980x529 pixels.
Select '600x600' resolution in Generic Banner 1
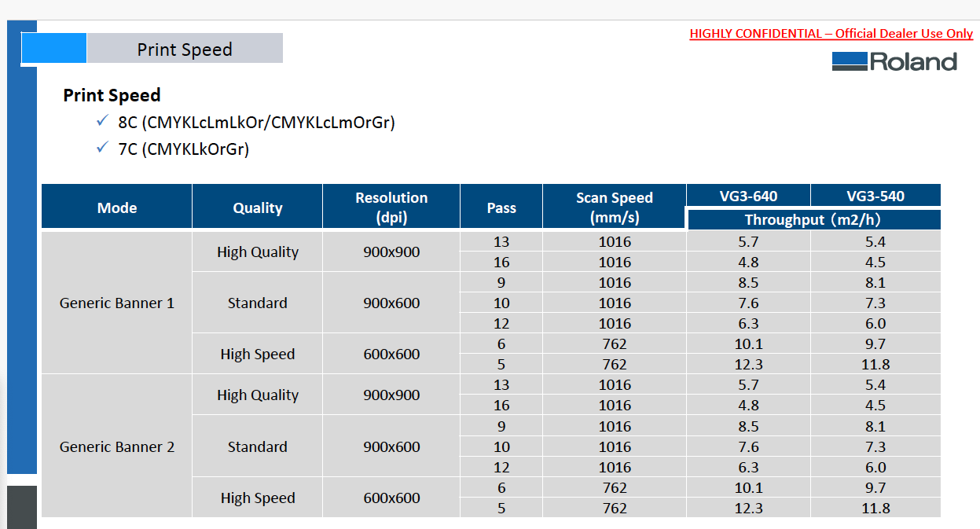pos(391,354)
